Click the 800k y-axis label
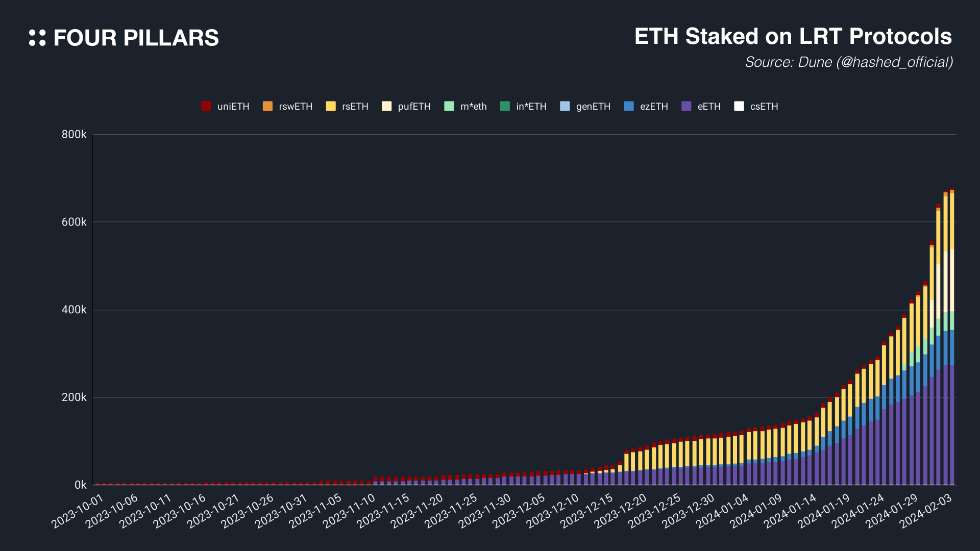Screen dimensions: 980x551 coord(74,135)
